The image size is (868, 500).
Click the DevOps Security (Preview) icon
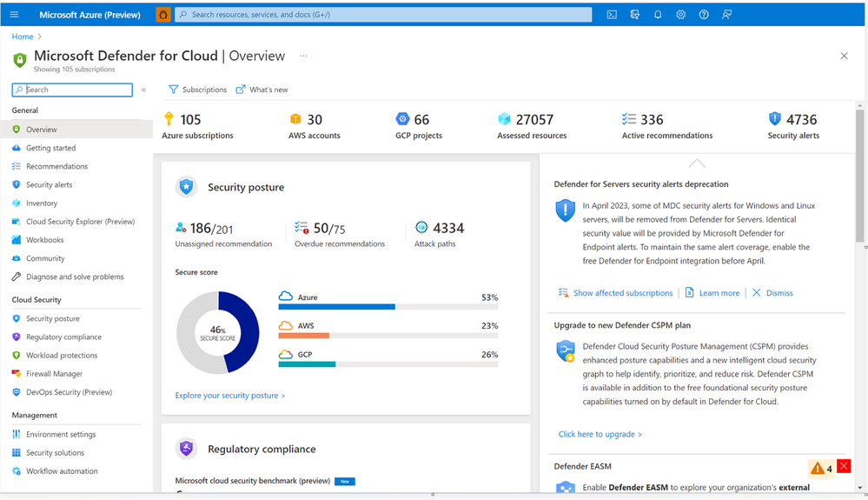16,392
